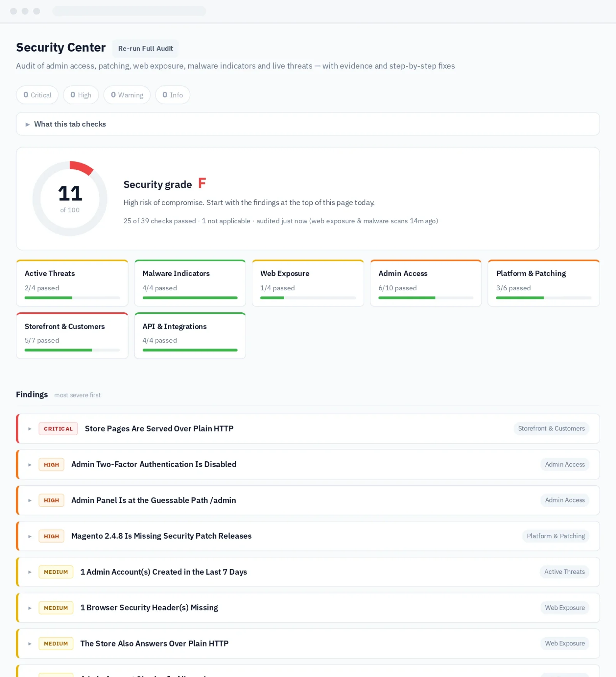Select the Platform & Patching card
This screenshot has height=677, width=616.
(544, 283)
